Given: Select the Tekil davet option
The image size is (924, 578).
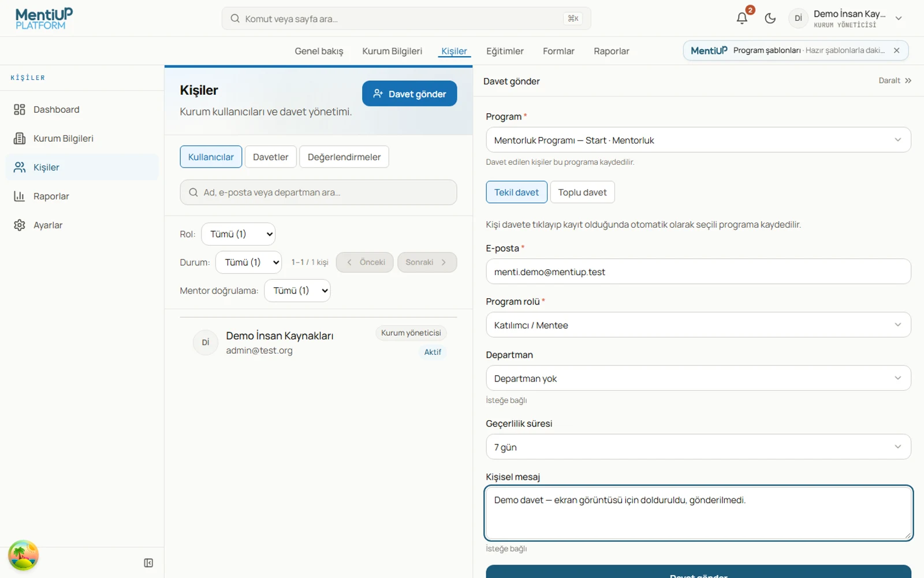Looking at the screenshot, I should (x=516, y=192).
